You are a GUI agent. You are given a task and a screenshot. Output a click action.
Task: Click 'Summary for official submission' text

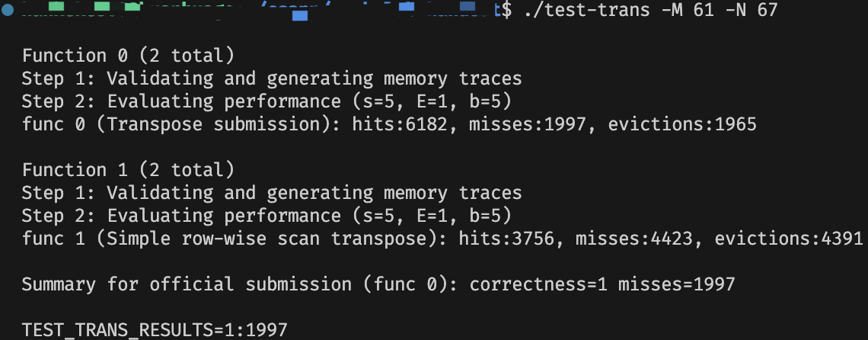tap(187, 284)
